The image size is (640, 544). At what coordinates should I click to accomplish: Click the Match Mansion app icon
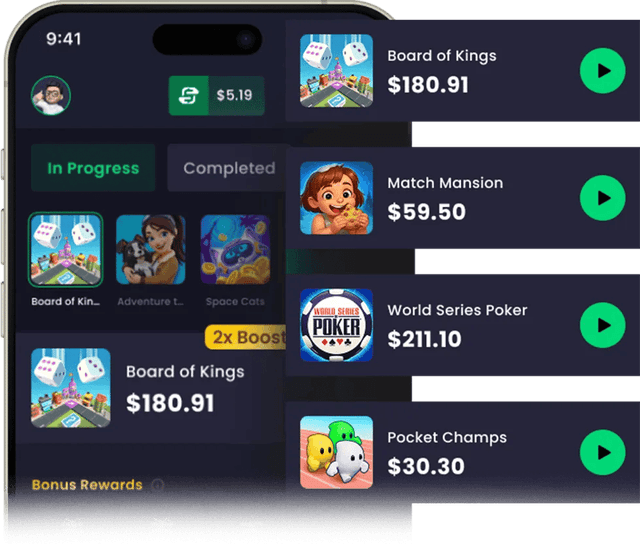pyautogui.click(x=336, y=198)
